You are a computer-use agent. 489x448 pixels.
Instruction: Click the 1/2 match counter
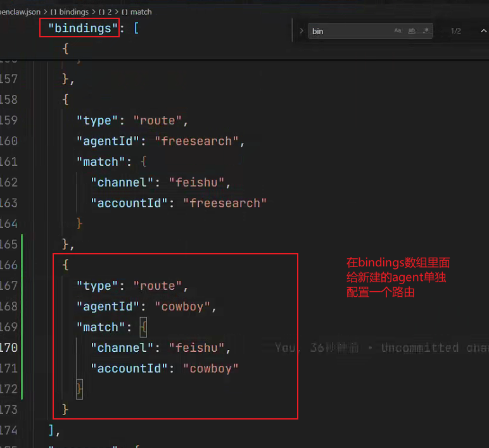click(x=455, y=31)
